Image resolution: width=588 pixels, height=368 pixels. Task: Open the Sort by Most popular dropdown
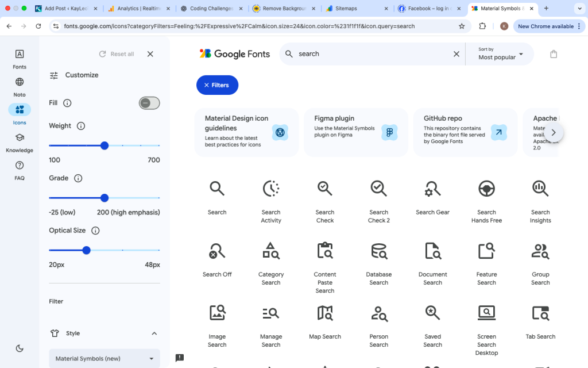pyautogui.click(x=499, y=53)
